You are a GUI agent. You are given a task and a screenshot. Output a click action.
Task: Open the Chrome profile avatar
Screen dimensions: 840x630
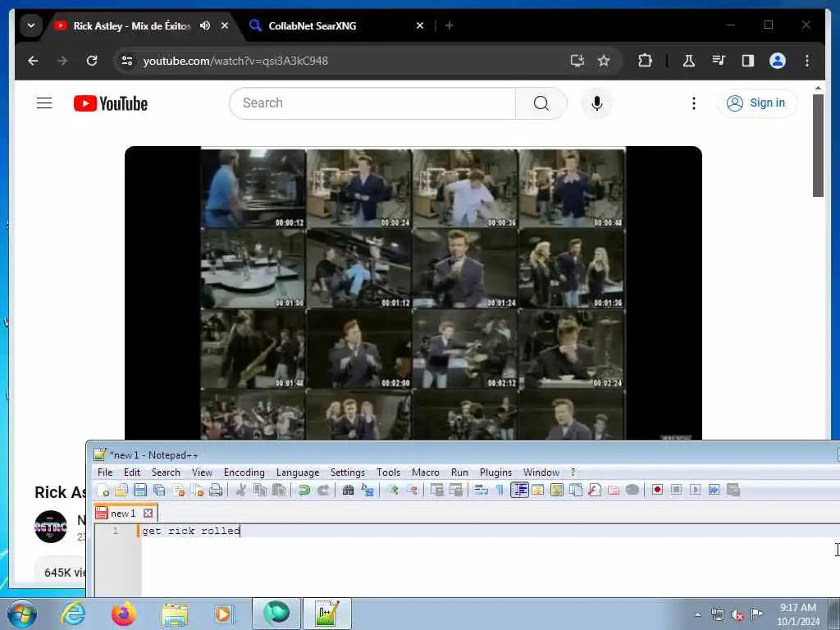(778, 61)
